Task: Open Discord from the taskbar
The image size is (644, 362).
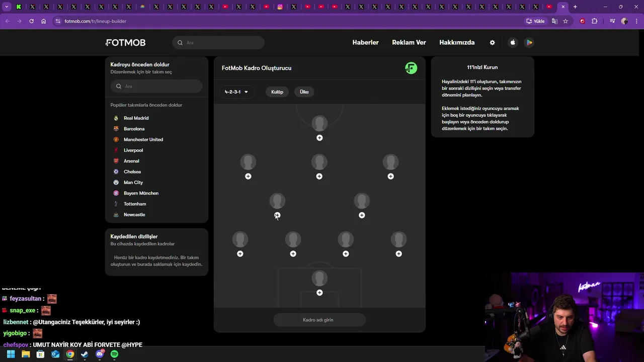Action: coord(100,354)
